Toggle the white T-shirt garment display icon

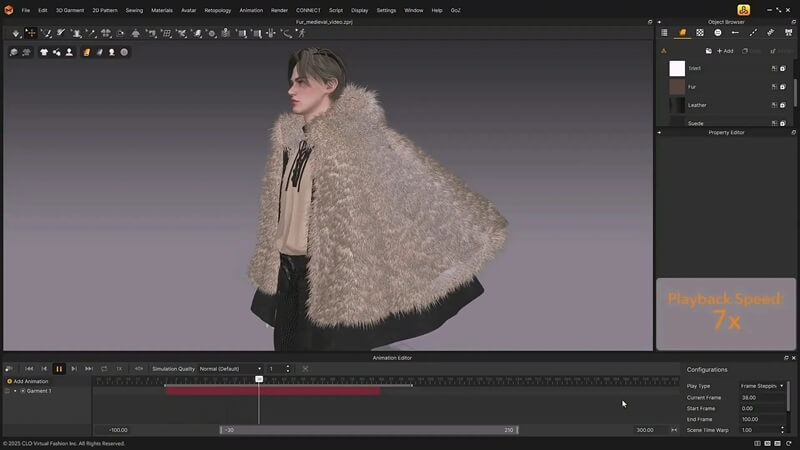[x=44, y=52]
